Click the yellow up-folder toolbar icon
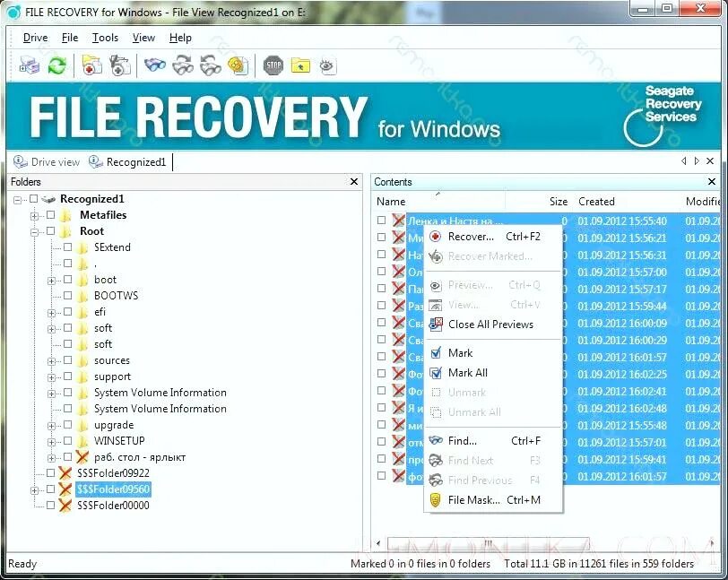Viewport: 728px width, 580px height. pos(300,65)
